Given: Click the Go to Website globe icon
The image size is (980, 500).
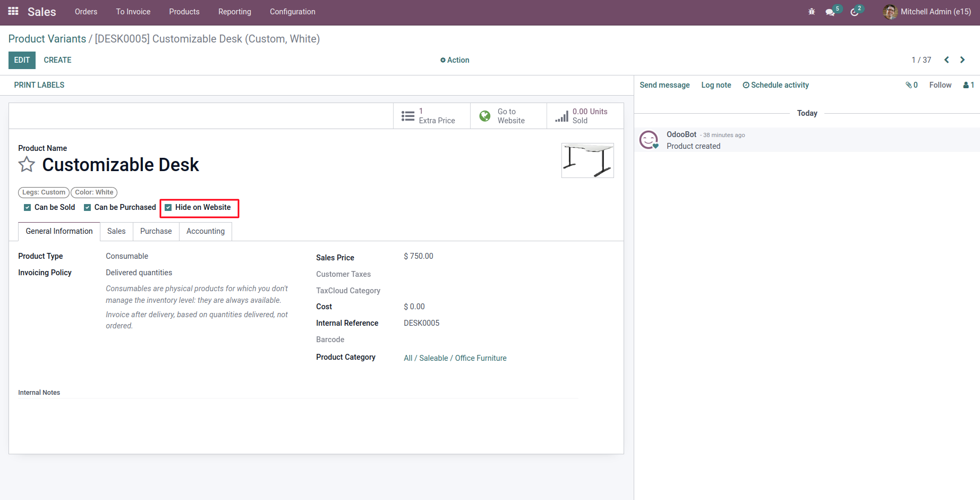Looking at the screenshot, I should pos(485,116).
